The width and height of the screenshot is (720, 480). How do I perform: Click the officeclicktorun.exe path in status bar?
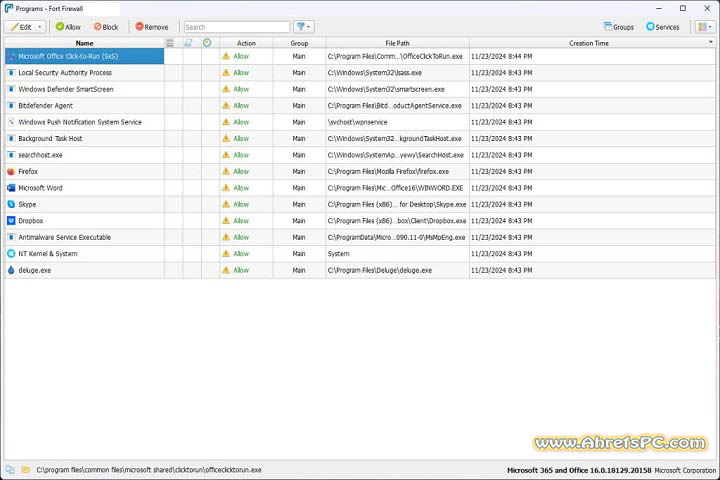[x=149, y=470]
